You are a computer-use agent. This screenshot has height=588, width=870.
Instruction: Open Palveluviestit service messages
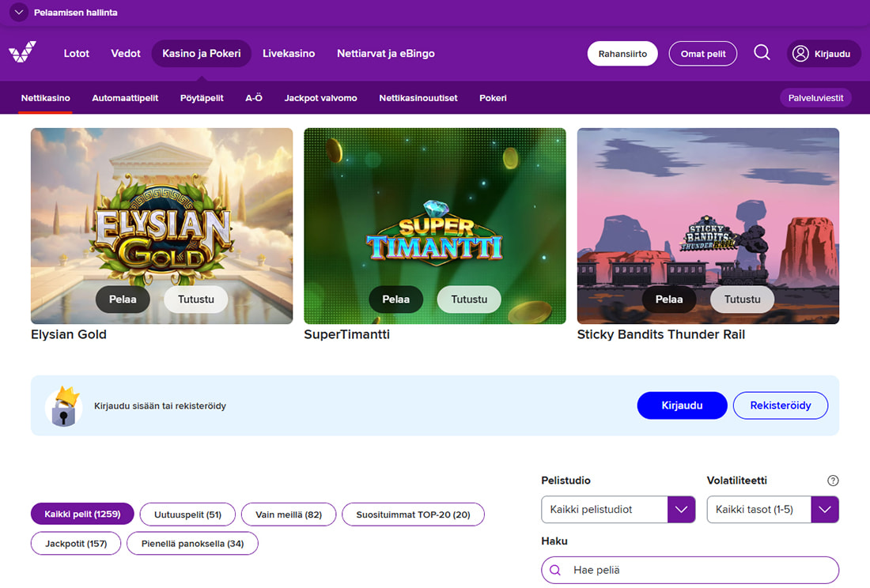click(x=815, y=98)
